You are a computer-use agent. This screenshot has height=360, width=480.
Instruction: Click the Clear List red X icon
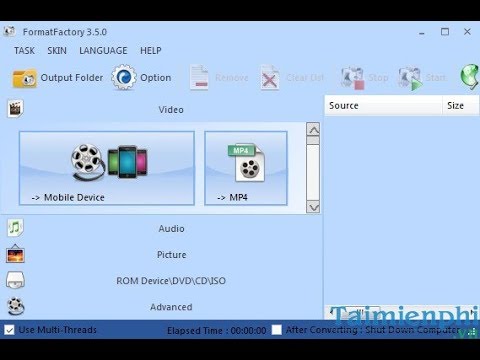point(269,78)
